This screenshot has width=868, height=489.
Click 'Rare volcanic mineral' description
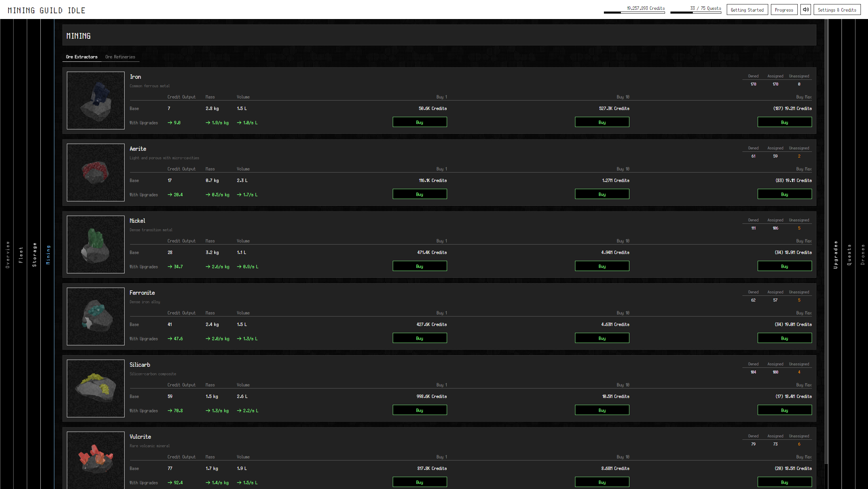pyautogui.click(x=150, y=446)
